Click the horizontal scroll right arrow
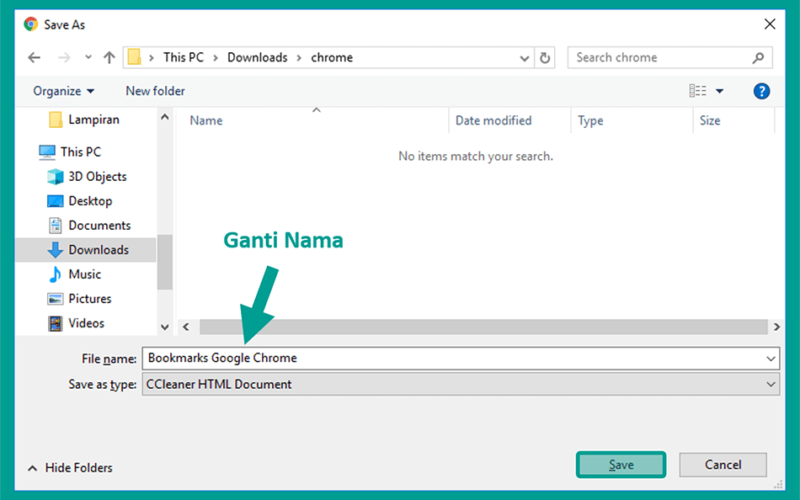800x500 pixels. (777, 327)
